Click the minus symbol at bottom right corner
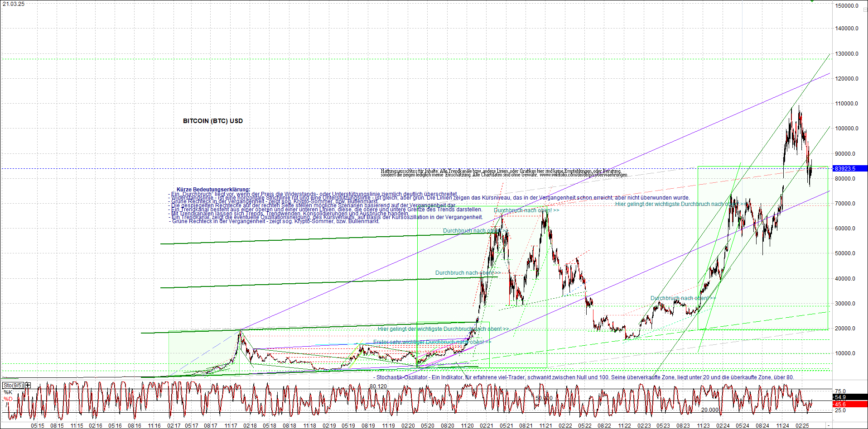Screen dimensions: 868x429 (829, 426)
